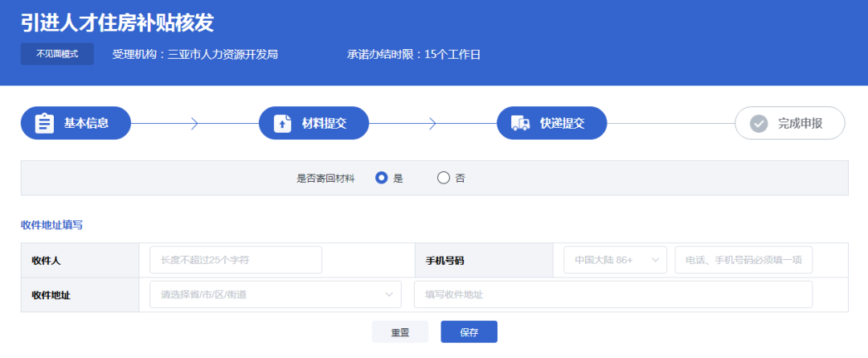Click the 收件地址 label cell
868x358 pixels.
[80, 294]
